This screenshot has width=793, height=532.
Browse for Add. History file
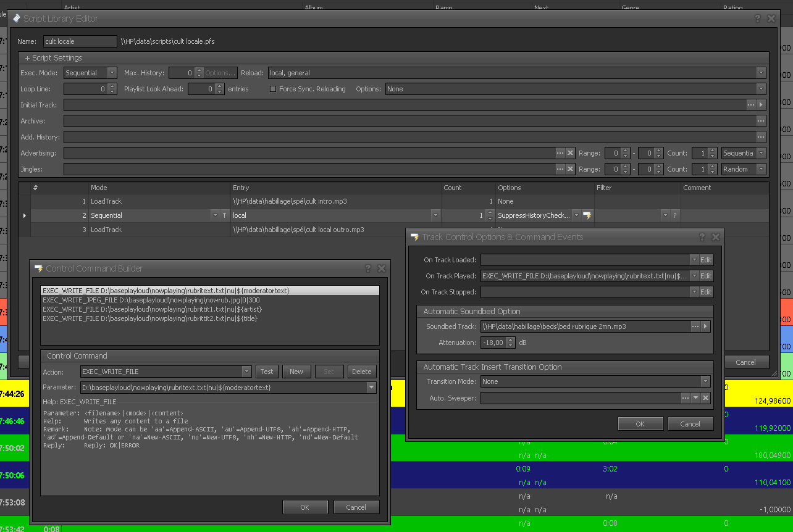[761, 137]
